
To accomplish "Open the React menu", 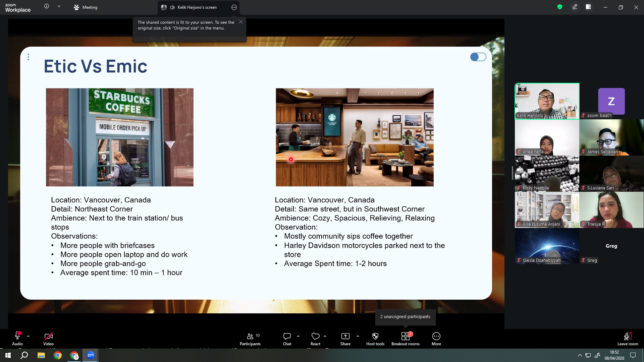I will click(x=315, y=339).
